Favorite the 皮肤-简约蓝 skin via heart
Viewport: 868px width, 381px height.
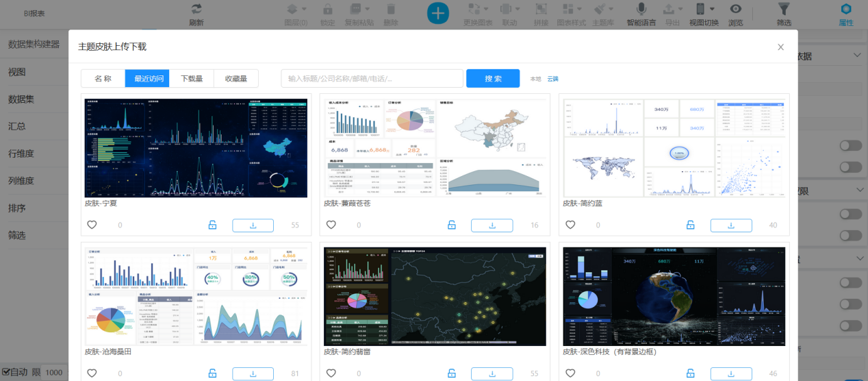tap(570, 225)
